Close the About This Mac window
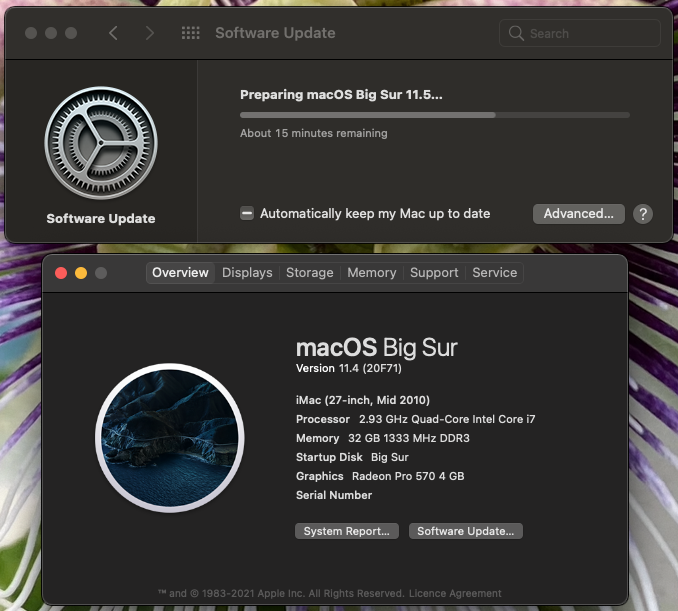 tap(61, 273)
